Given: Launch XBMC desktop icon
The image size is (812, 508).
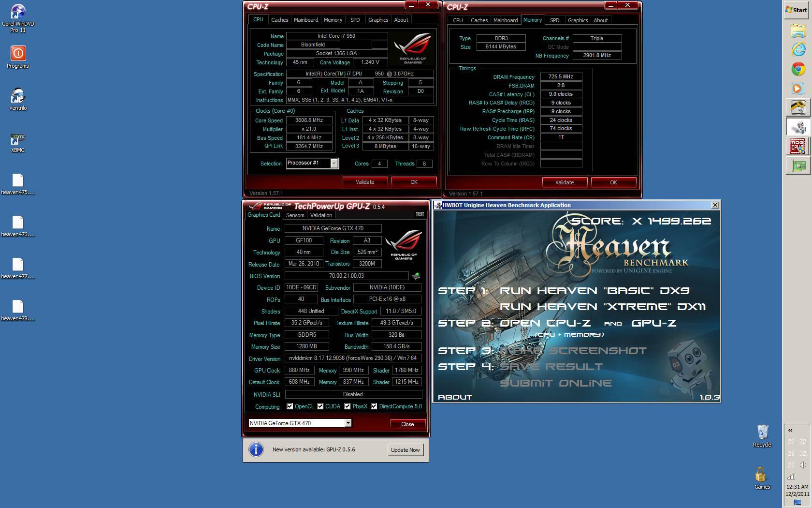Looking at the screenshot, I should click(x=18, y=142).
